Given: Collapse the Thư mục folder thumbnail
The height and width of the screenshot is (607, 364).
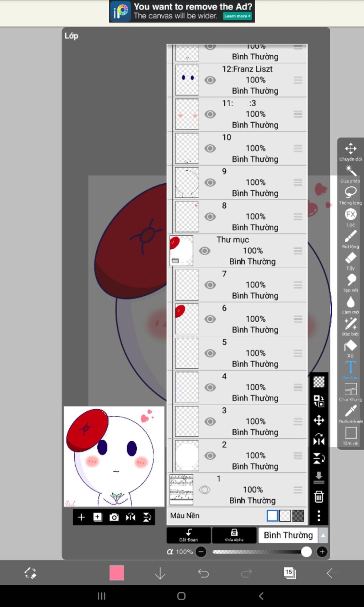Looking at the screenshot, I should [181, 251].
